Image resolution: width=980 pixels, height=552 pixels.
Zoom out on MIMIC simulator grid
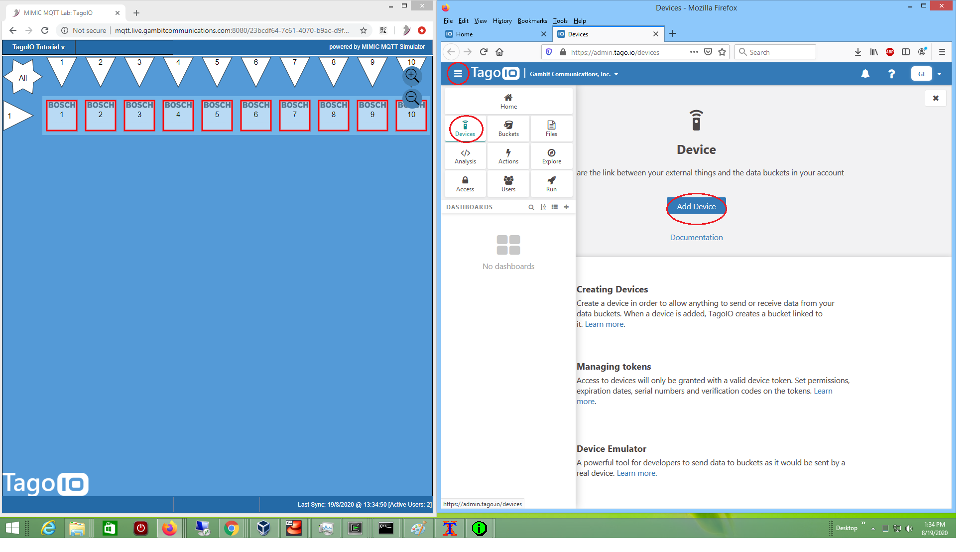tap(412, 98)
